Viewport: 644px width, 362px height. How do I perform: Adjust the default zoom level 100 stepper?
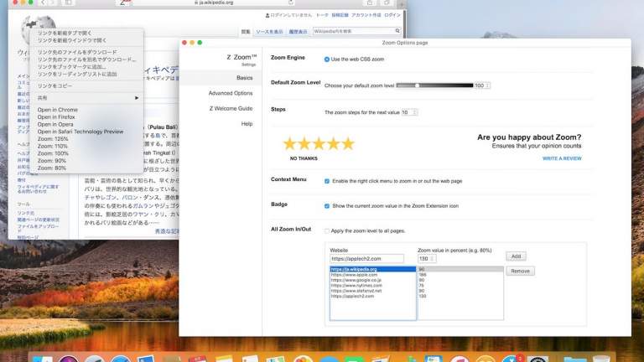[488, 85]
